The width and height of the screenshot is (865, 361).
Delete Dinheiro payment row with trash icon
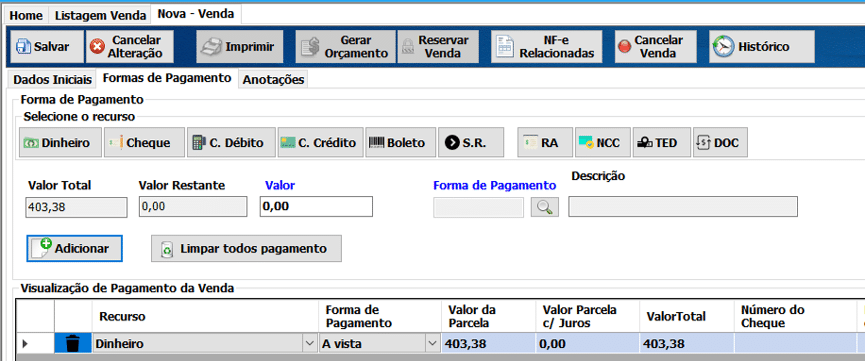tap(73, 344)
